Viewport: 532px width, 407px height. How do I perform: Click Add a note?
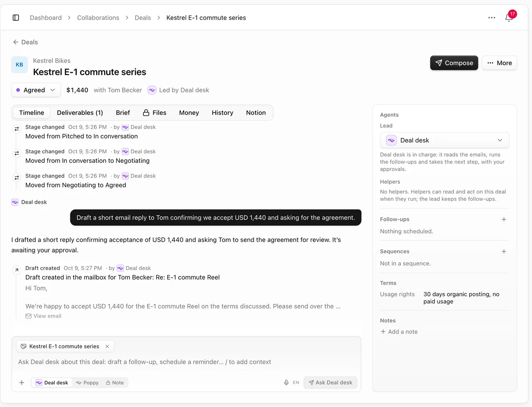[399, 332]
